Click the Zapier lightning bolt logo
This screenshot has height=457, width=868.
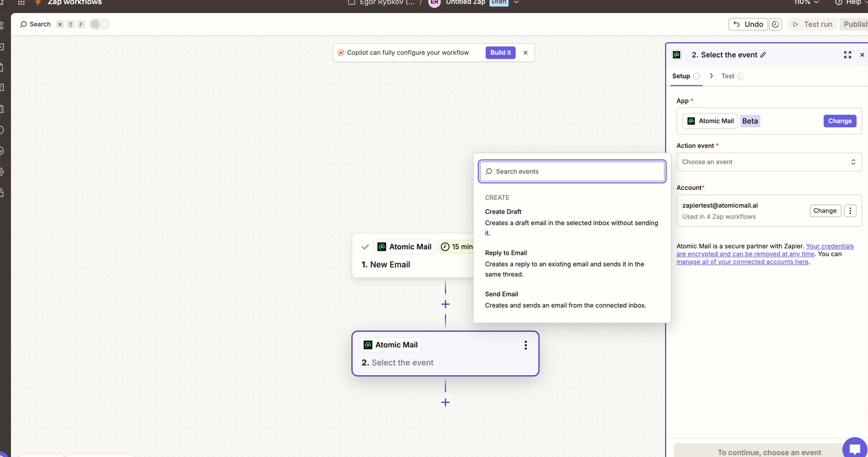(38, 3)
